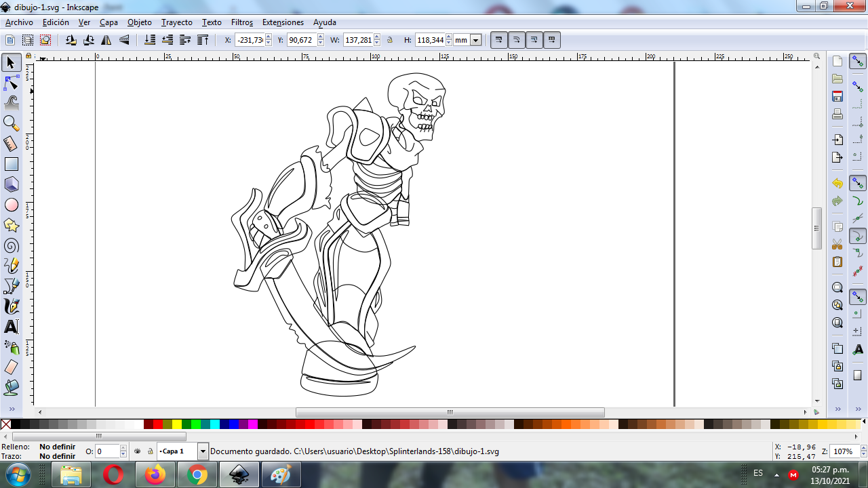868x488 pixels.
Task: Toggle snap bounding boxes button
Action: 858,87
